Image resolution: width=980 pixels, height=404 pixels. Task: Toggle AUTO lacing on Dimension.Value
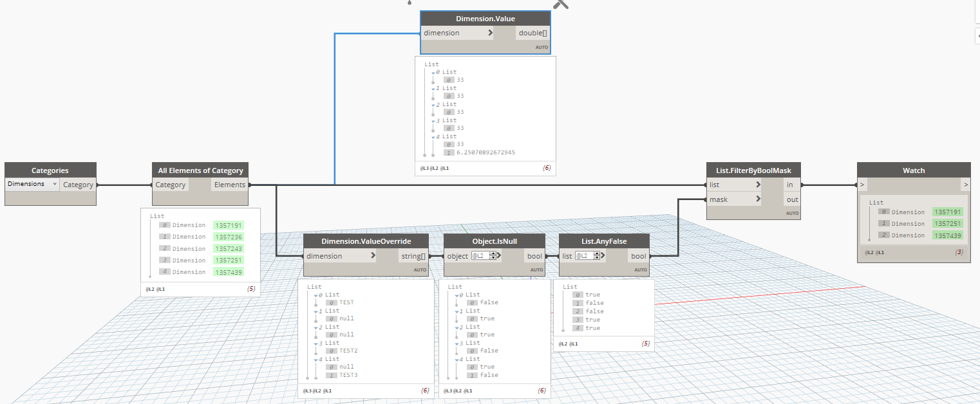pyautogui.click(x=542, y=47)
